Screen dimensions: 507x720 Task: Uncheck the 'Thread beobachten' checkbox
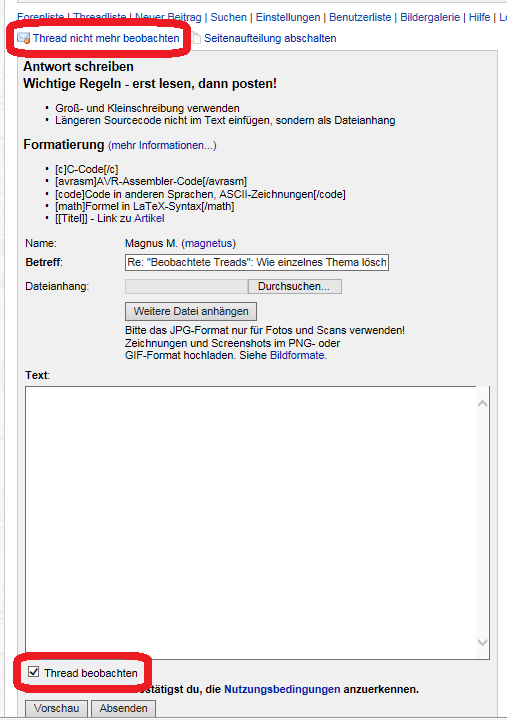34,672
